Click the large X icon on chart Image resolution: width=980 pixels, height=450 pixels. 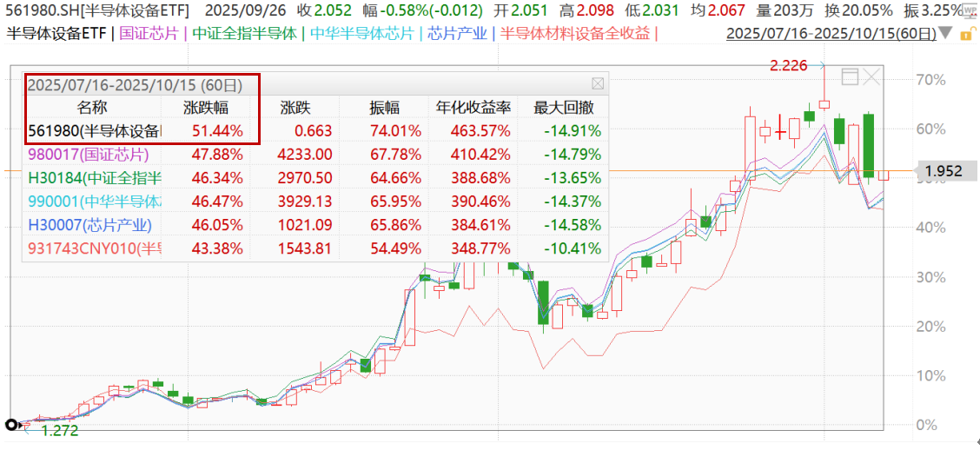[x=871, y=77]
